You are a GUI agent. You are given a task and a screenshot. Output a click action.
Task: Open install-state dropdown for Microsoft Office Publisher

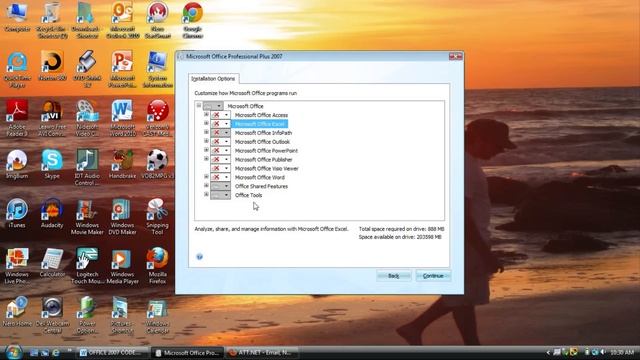[220, 160]
